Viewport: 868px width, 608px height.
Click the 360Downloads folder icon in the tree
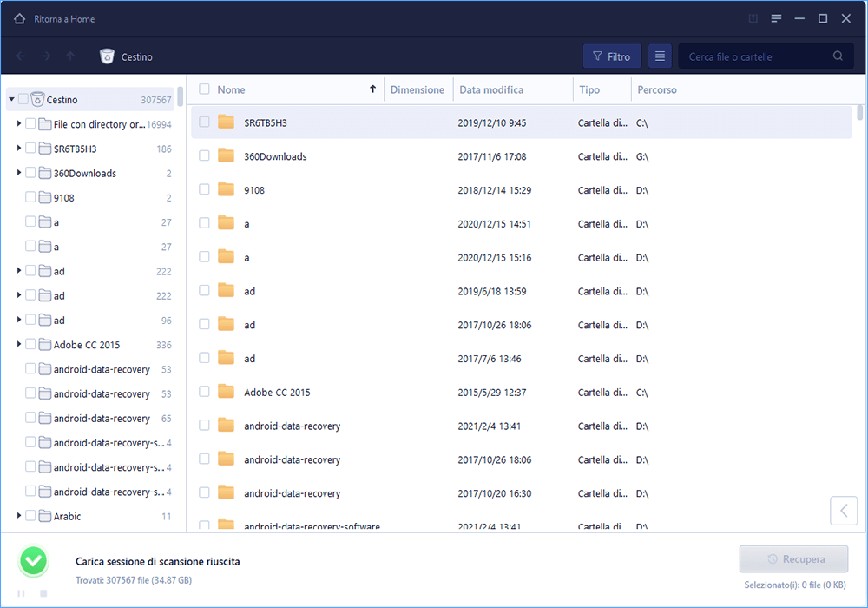pos(45,172)
